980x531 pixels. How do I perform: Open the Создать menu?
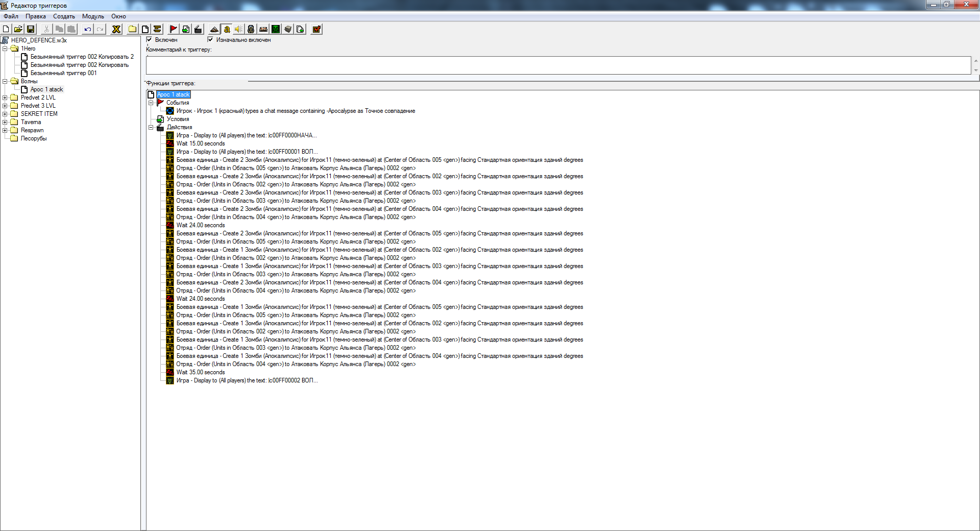(64, 16)
